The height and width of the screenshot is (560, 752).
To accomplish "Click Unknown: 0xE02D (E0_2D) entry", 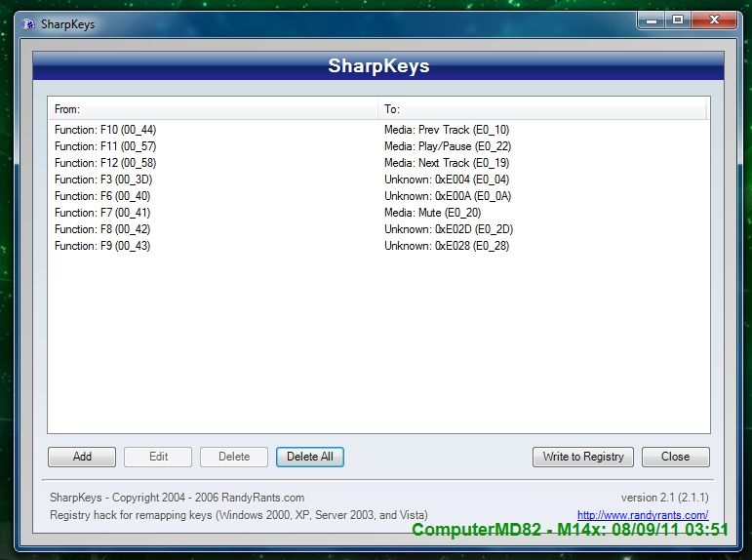I will pyautogui.click(x=449, y=229).
